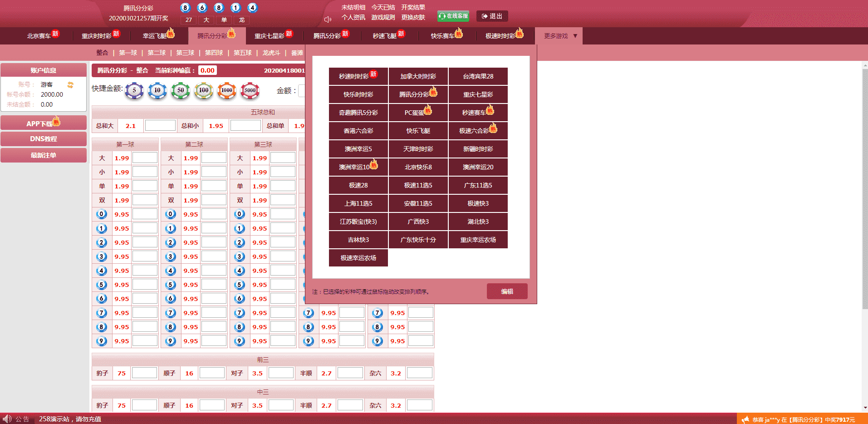The width and height of the screenshot is (868, 424).
Task: Pick the green 50 chip
Action: [181, 90]
